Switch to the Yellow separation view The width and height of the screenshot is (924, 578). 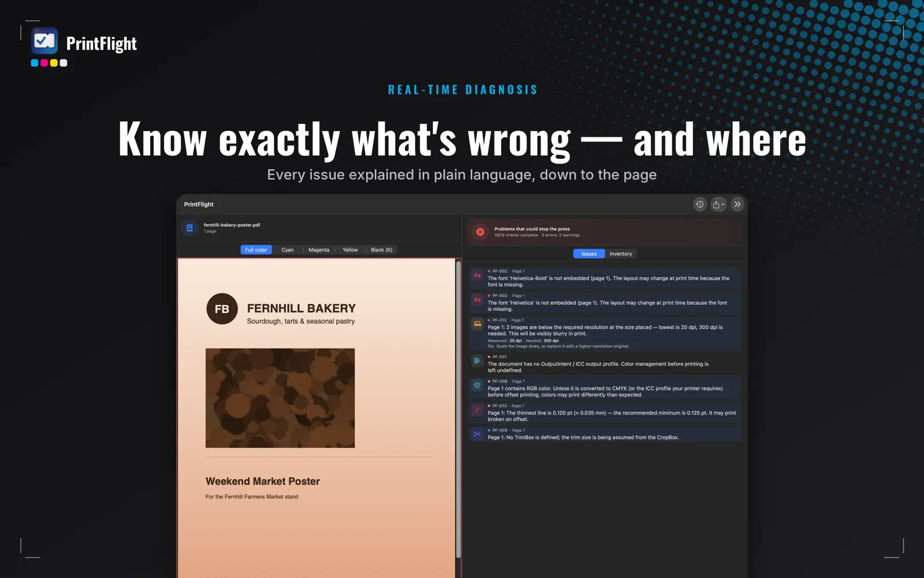point(350,250)
